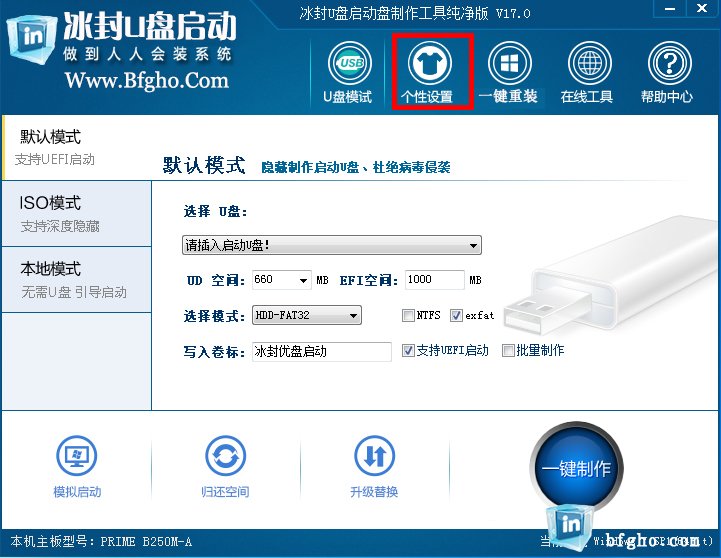Click the 模拟启动 monitor icon
Screen dimensions: 721x558
(76, 456)
